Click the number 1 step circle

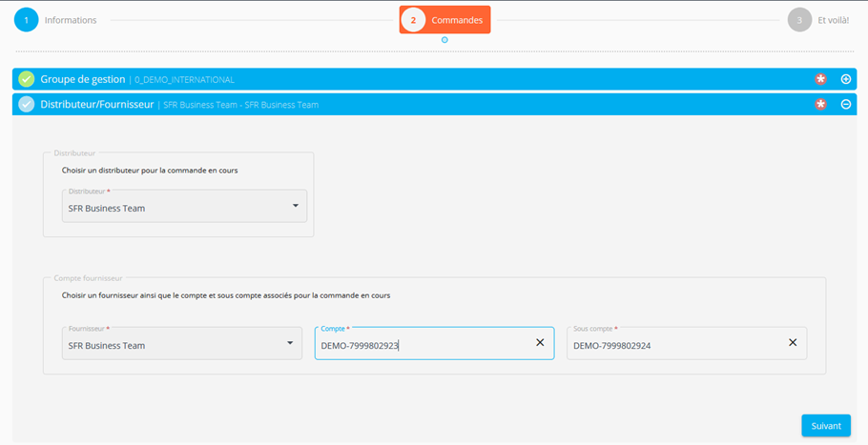click(27, 20)
